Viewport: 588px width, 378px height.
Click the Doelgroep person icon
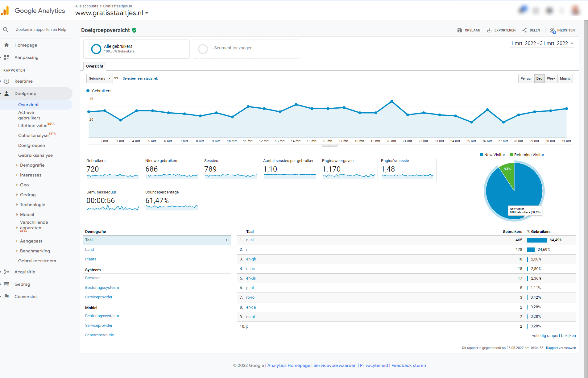tap(6, 93)
